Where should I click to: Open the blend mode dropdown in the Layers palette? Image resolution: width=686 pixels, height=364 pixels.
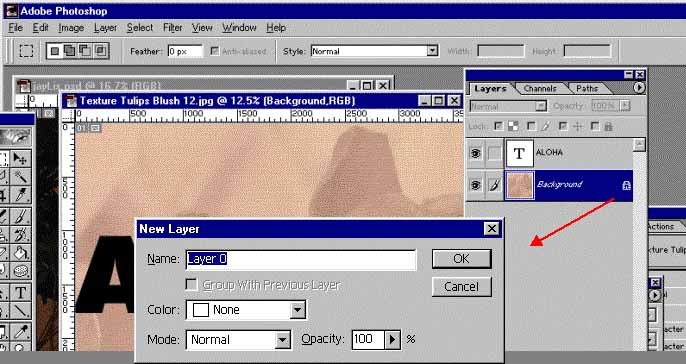541,106
